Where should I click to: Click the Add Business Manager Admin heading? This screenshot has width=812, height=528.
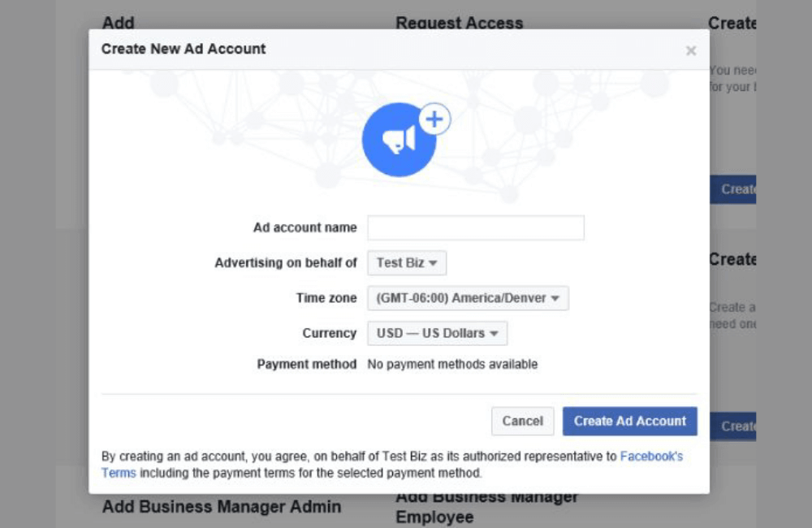(x=220, y=506)
